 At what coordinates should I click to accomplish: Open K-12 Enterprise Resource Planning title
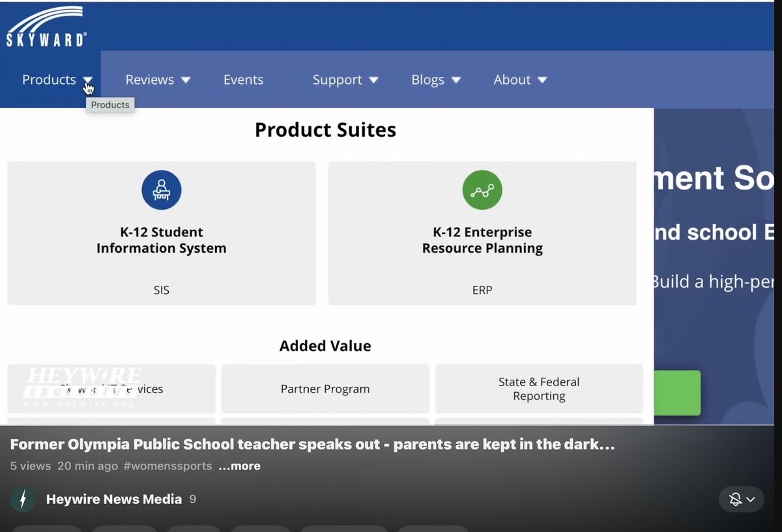(x=482, y=240)
